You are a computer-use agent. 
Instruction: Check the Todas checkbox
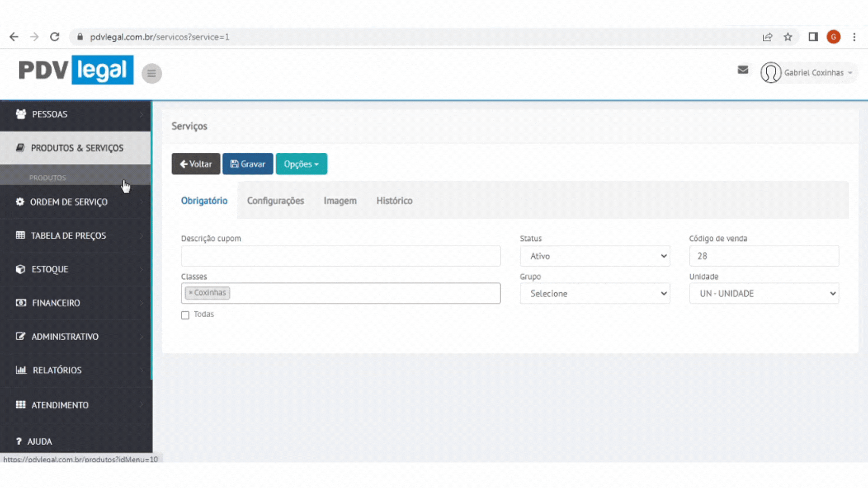pyautogui.click(x=185, y=315)
